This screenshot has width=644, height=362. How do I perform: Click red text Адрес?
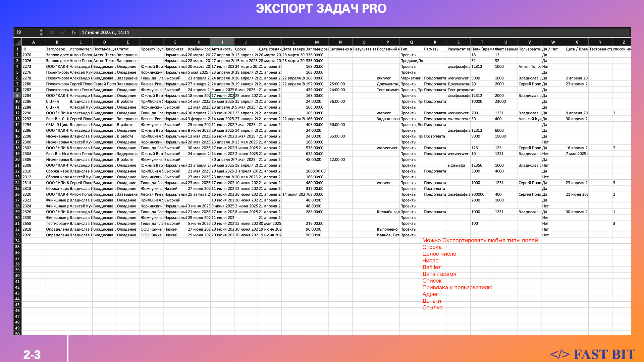click(430, 294)
